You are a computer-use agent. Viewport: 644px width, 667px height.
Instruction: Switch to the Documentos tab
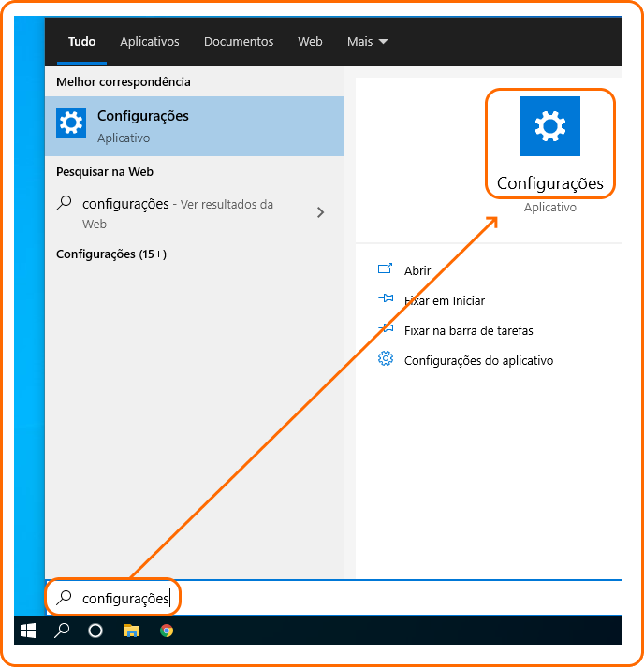[239, 42]
